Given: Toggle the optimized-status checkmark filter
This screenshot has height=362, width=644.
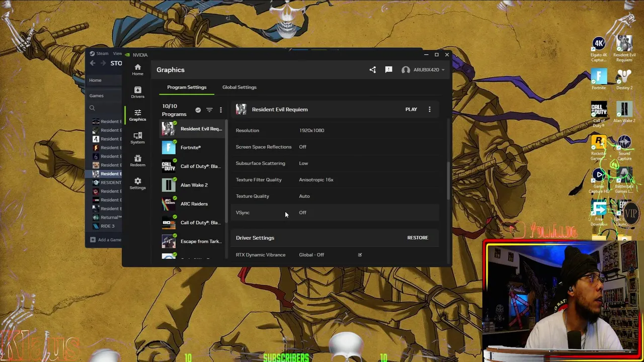Looking at the screenshot, I should [198, 110].
